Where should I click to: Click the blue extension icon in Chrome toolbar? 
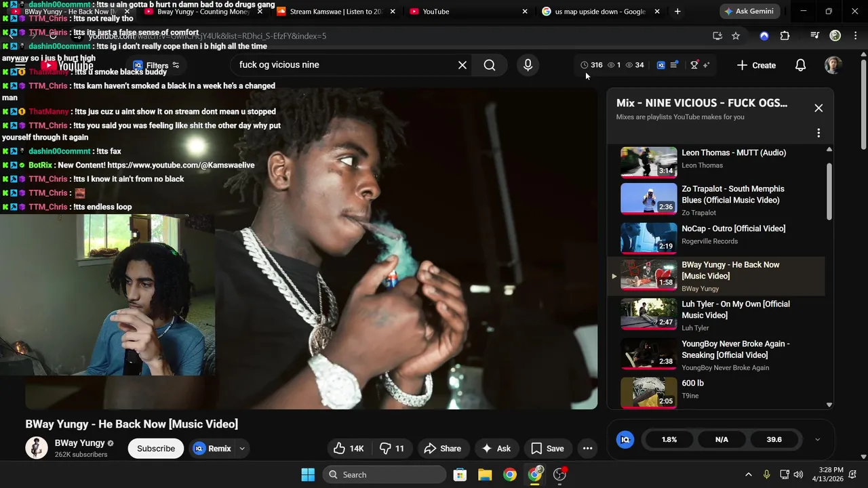pyautogui.click(x=764, y=36)
